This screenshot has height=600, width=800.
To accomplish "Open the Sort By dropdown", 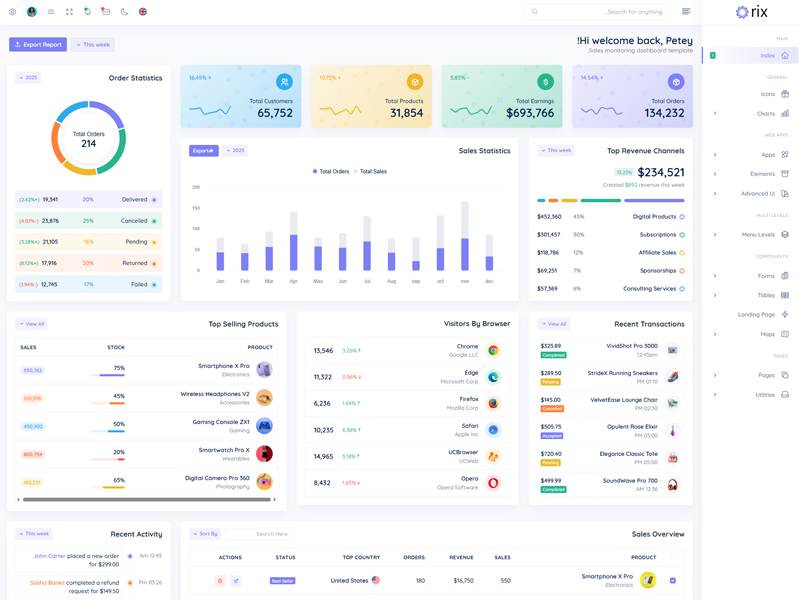I will [206, 534].
